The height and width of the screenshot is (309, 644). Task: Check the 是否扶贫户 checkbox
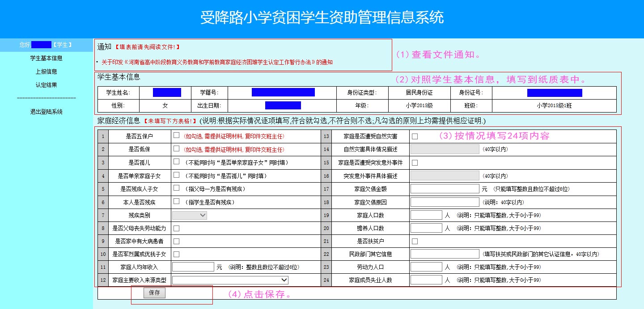pos(415,241)
